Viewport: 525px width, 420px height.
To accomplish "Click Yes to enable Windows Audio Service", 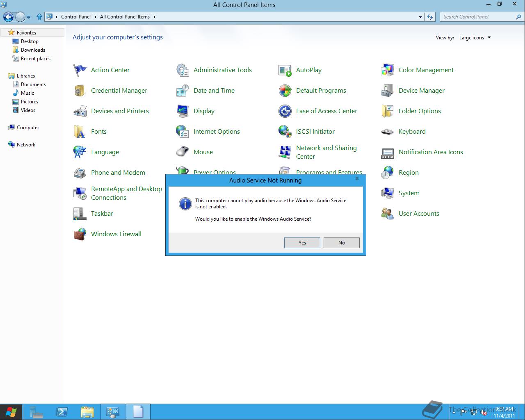I will coord(302,243).
